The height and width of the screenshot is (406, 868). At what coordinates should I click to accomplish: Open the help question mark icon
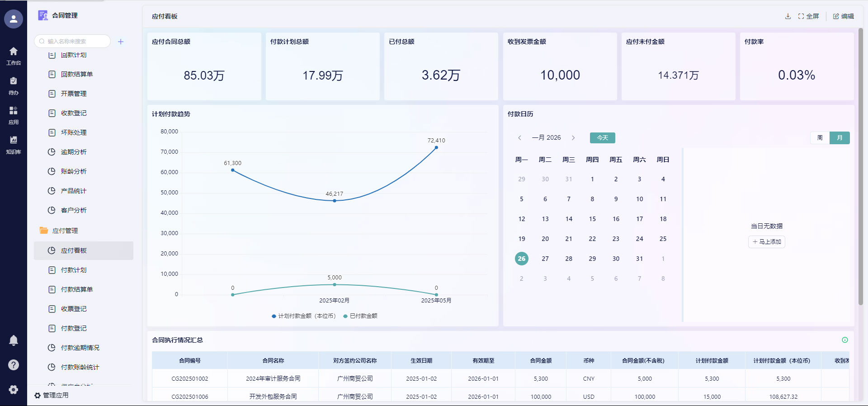(14, 365)
